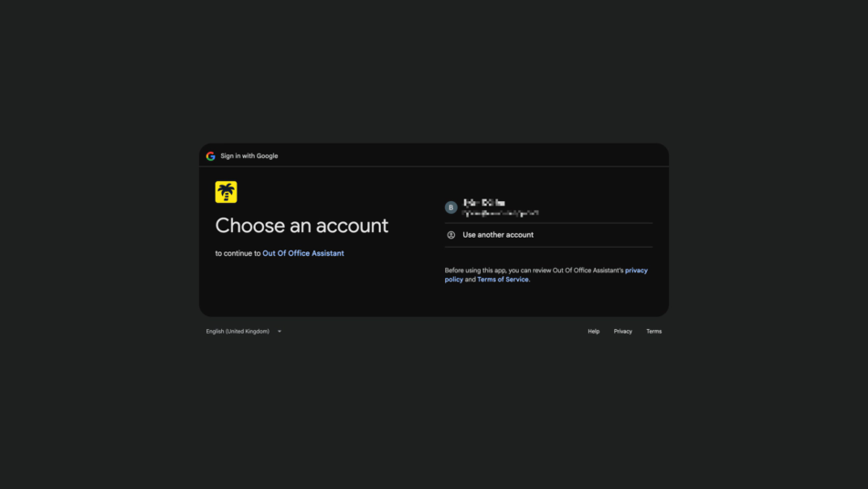Choose Use another account
Image resolution: width=868 pixels, height=489 pixels.
coord(548,235)
